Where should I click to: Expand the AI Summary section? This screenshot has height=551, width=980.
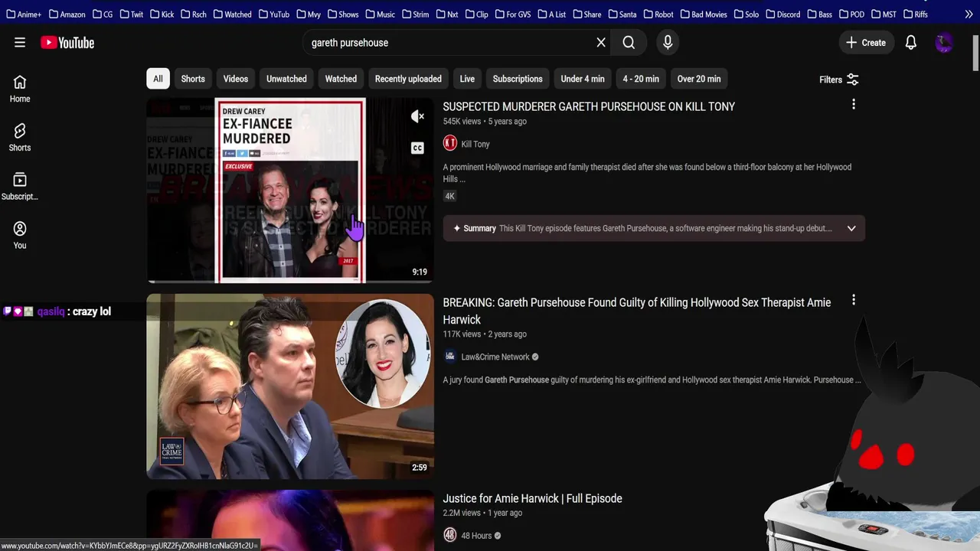pos(851,228)
